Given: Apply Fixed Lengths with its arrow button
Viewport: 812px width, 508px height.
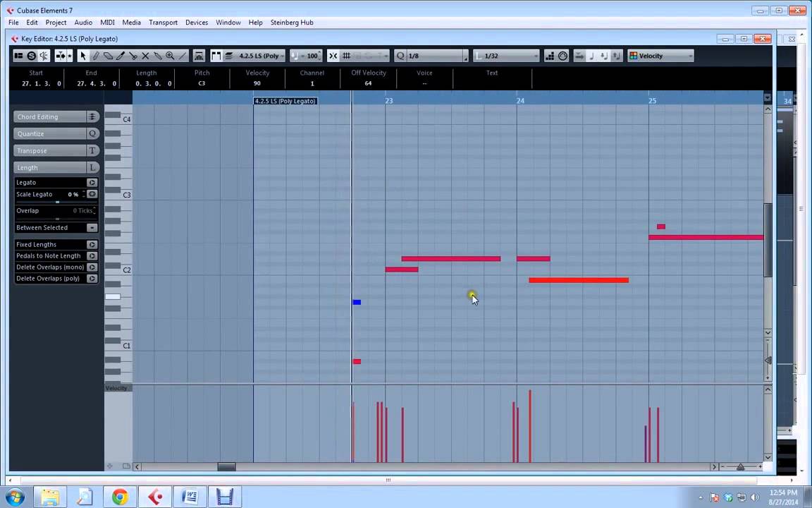Looking at the screenshot, I should tap(92, 244).
